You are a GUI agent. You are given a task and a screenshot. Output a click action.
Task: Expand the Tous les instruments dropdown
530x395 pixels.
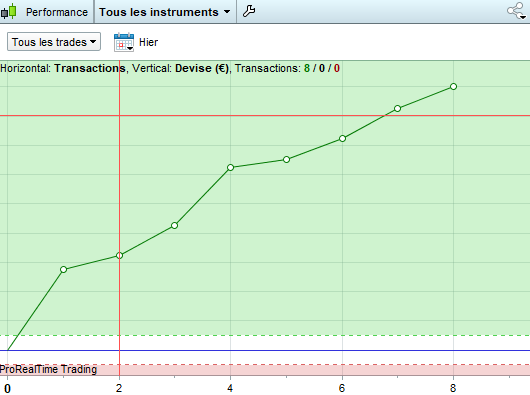165,12
